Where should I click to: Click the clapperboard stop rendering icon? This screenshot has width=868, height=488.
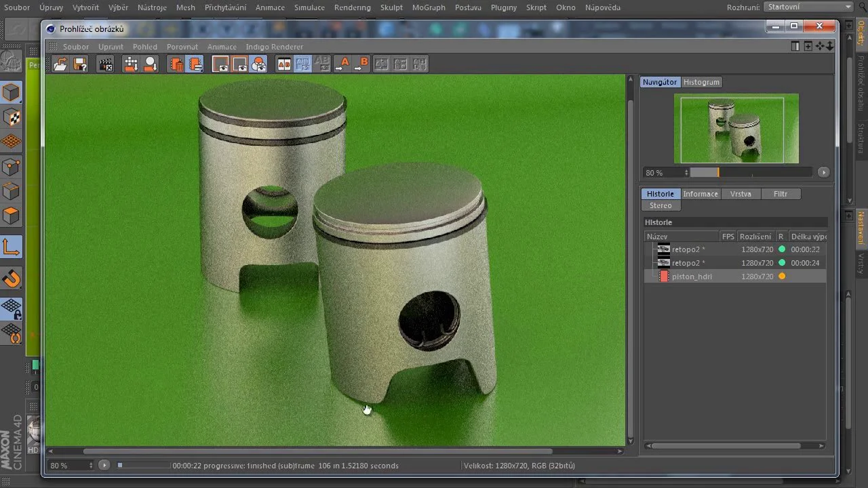pos(105,64)
